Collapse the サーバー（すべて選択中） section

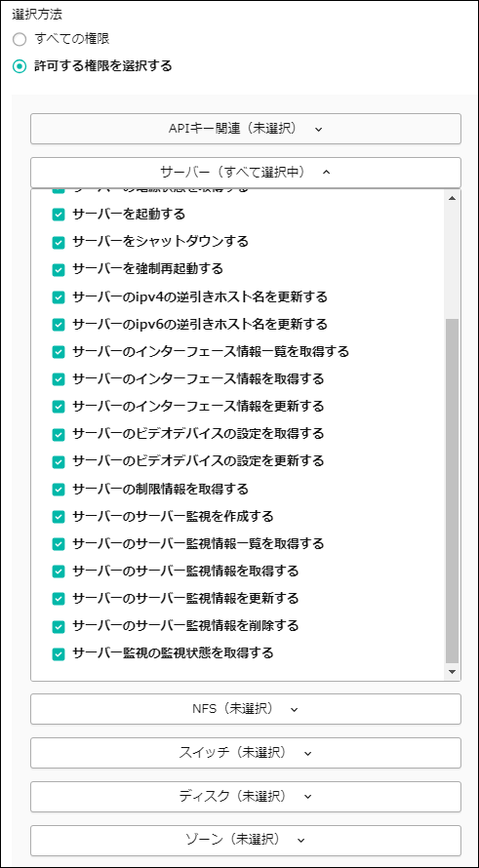[x=245, y=173]
